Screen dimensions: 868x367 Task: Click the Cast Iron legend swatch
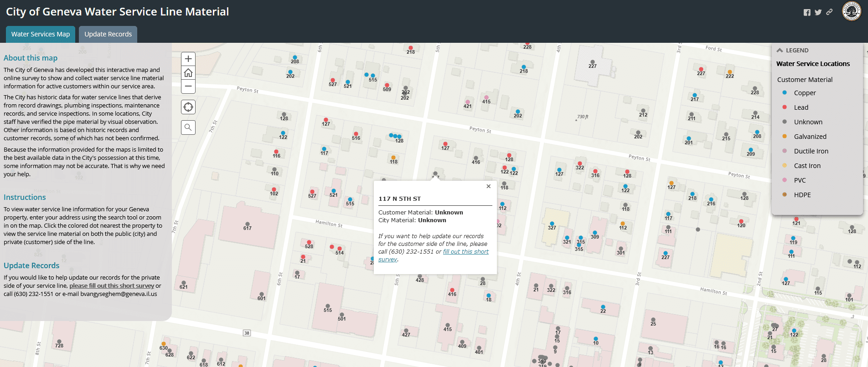click(x=785, y=165)
